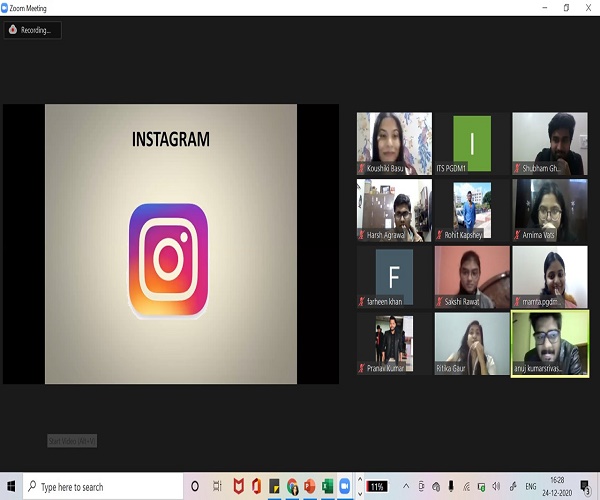
Task: Click the INSTAGRAM slide title text
Action: (x=171, y=139)
